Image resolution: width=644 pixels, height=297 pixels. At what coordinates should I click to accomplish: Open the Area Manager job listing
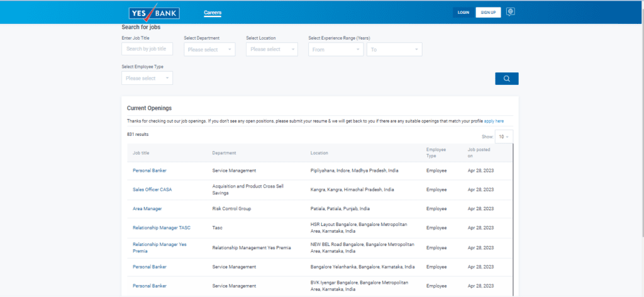(147, 209)
